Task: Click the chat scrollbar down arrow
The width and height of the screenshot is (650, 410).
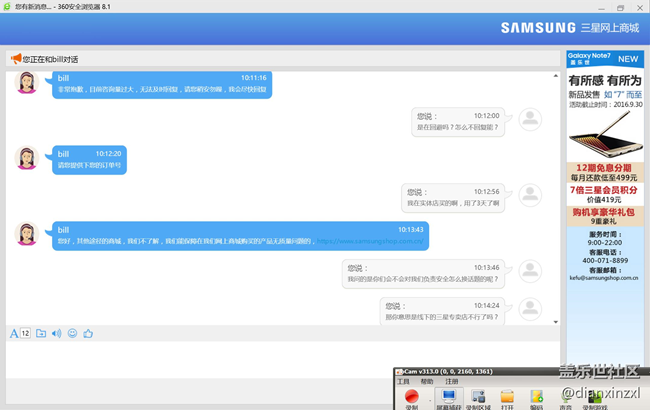Action: click(555, 322)
